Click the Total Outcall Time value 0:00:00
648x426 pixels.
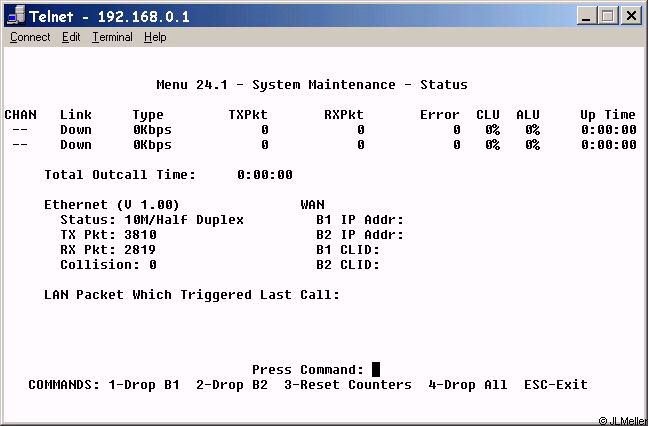[x=265, y=175]
